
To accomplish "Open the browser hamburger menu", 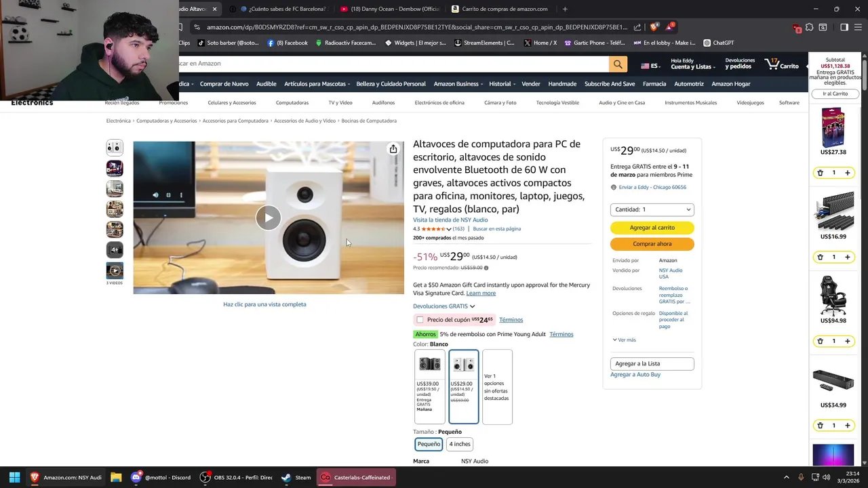I will pos(858,27).
